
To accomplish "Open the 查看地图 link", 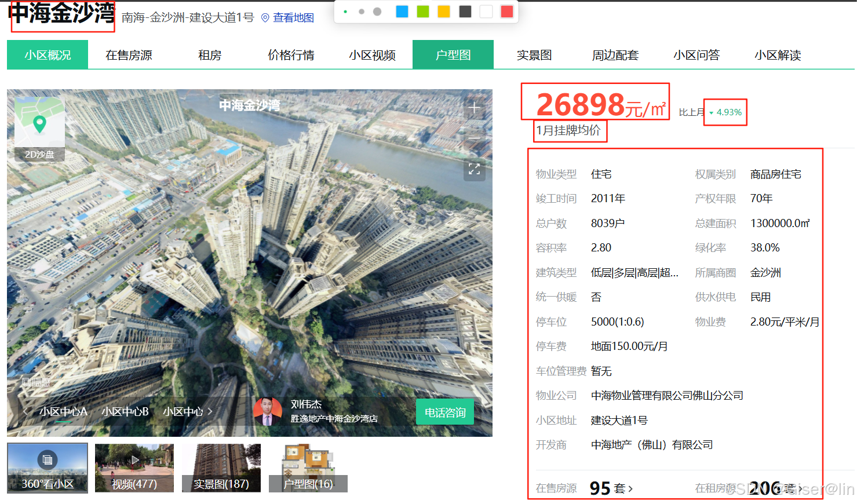I will 293,18.
